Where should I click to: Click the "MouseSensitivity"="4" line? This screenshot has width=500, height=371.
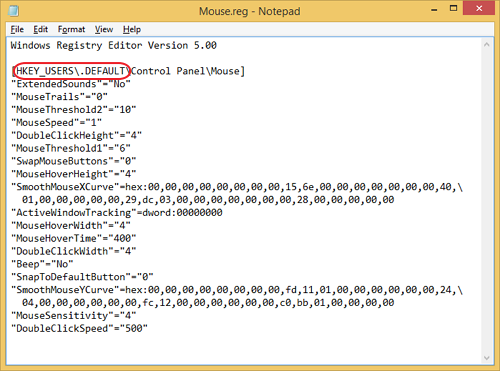pos(74,316)
